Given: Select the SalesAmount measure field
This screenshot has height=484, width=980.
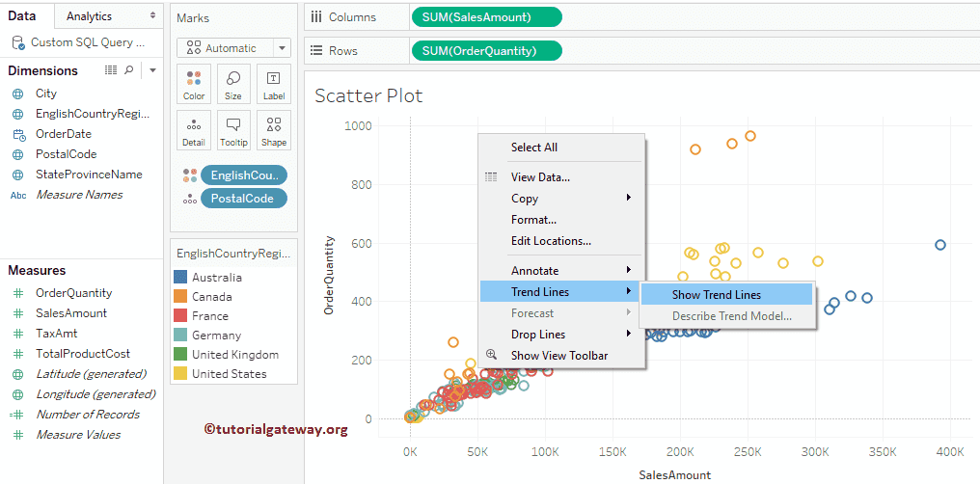Looking at the screenshot, I should coord(71,313).
